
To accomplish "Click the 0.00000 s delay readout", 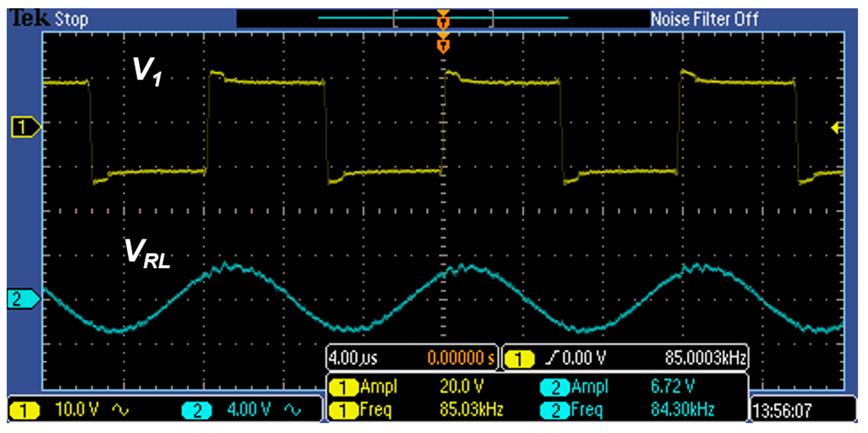I will [x=460, y=358].
